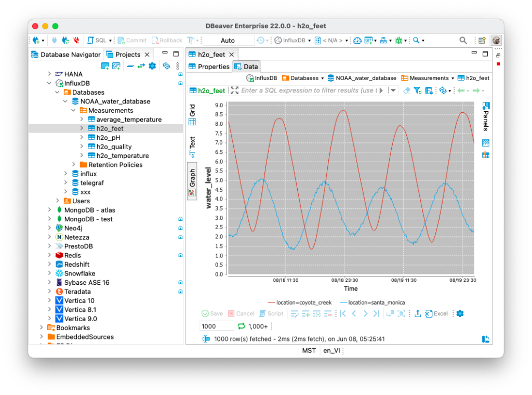532x395 pixels.
Task: Switch to the Properties tab
Action: pos(209,67)
